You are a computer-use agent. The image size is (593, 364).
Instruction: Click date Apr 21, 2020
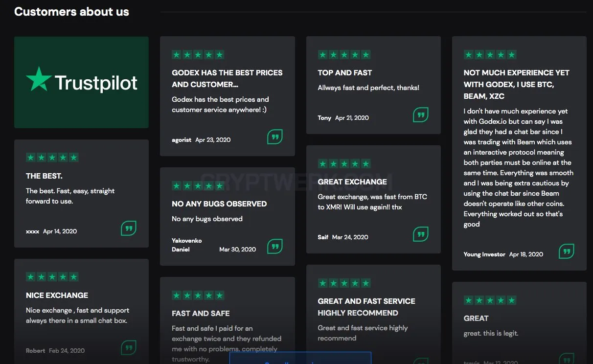point(352,118)
